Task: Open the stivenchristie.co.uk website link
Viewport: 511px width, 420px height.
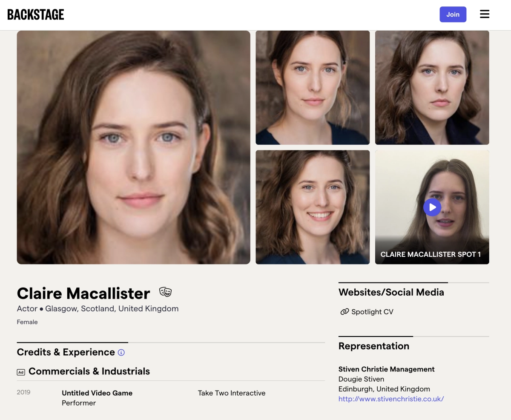Action: [x=391, y=399]
